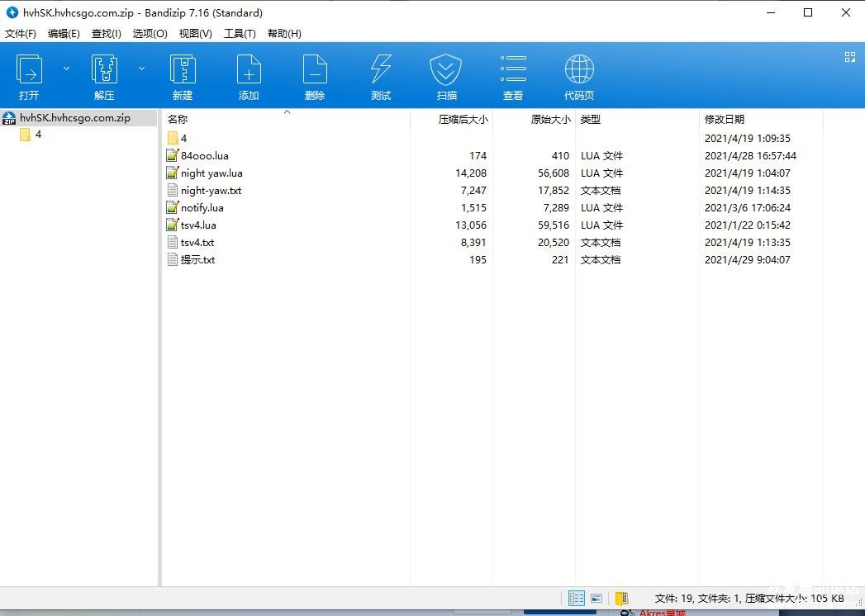
Task: Click folder 4 icon in file list
Action: pos(173,138)
